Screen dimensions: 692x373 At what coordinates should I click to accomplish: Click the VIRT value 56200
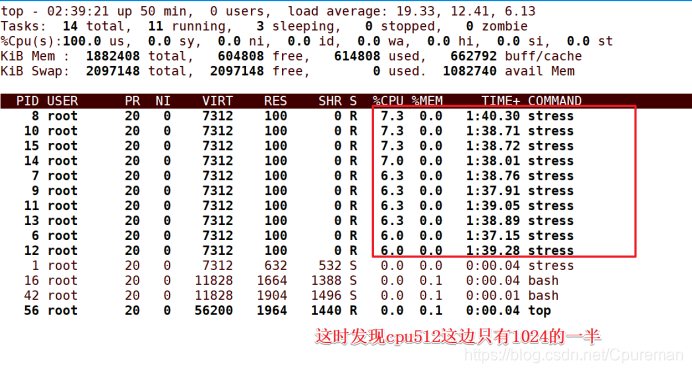pyautogui.click(x=214, y=311)
